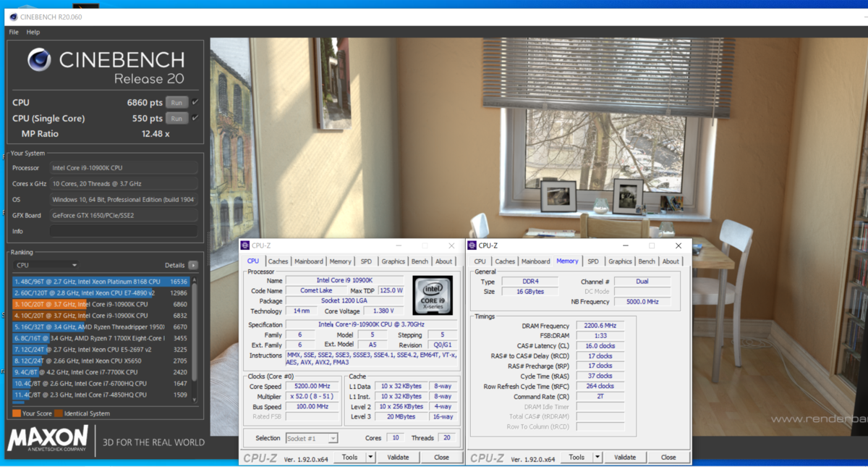Screen dimensions: 868x467
Task: Select the Xeon X5650 ranking row
Action: point(101,361)
